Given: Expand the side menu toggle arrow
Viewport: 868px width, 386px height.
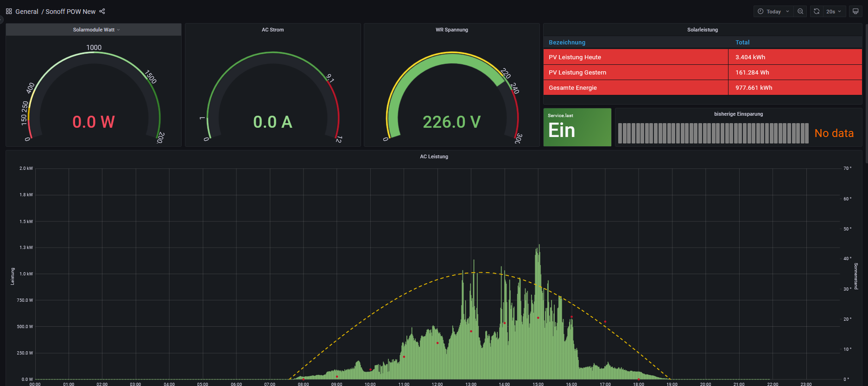Looking at the screenshot, I should pyautogui.click(x=1, y=19).
